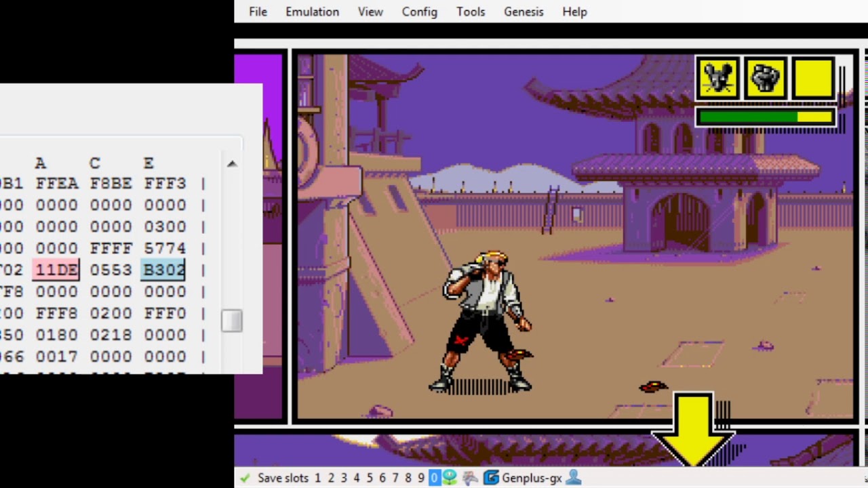Select the F8BE hex value

(x=111, y=183)
